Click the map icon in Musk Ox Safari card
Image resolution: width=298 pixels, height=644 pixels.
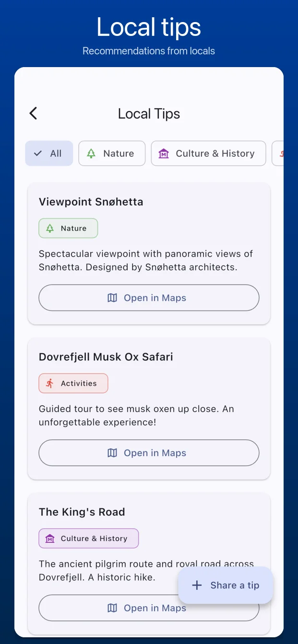point(112,453)
